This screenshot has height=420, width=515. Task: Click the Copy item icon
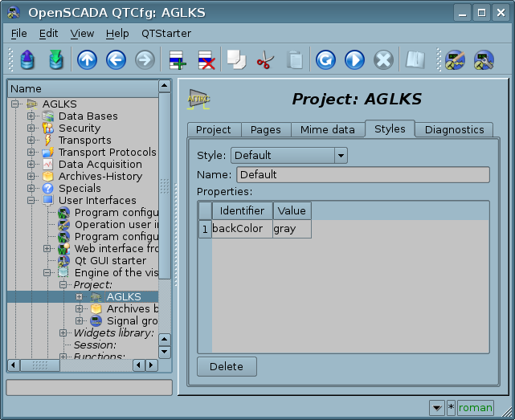[236, 60]
